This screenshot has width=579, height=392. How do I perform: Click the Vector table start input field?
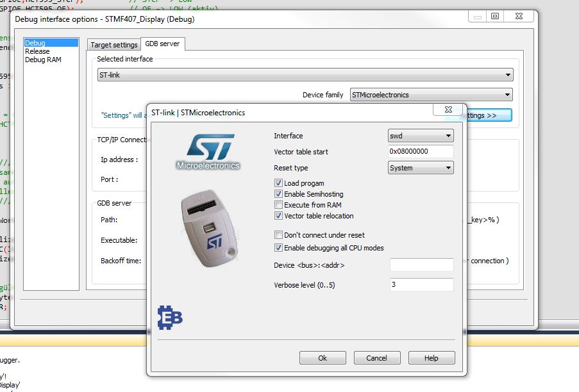click(x=421, y=151)
